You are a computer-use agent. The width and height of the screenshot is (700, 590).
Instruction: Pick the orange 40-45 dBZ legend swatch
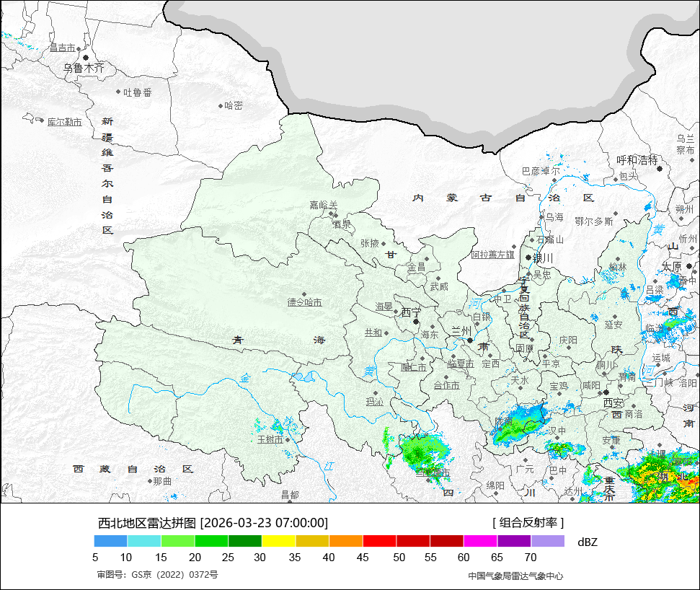(x=346, y=542)
